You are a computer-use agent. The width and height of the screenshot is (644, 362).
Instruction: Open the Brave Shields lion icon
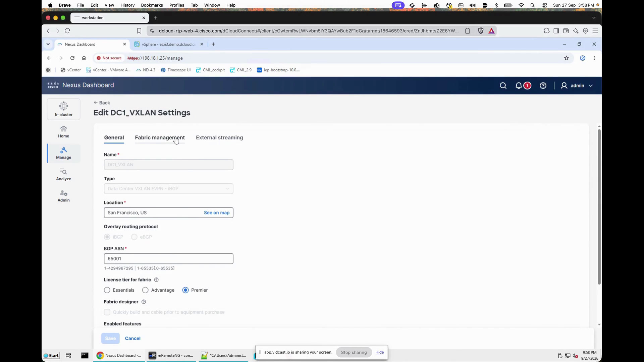[x=481, y=31]
